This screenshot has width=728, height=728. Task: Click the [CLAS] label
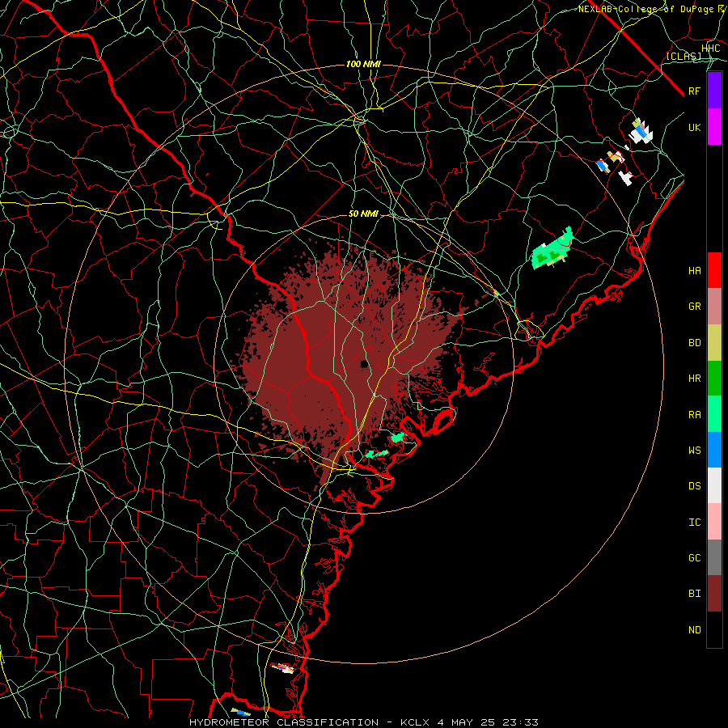[x=684, y=56]
